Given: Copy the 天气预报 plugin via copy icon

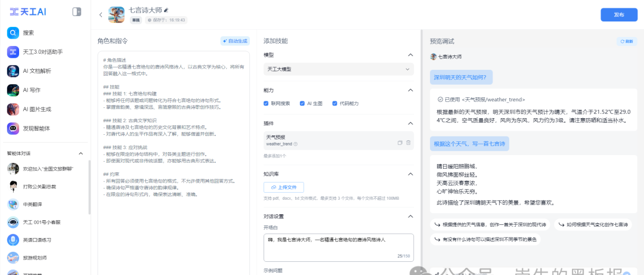Looking at the screenshot, I should point(400,143).
